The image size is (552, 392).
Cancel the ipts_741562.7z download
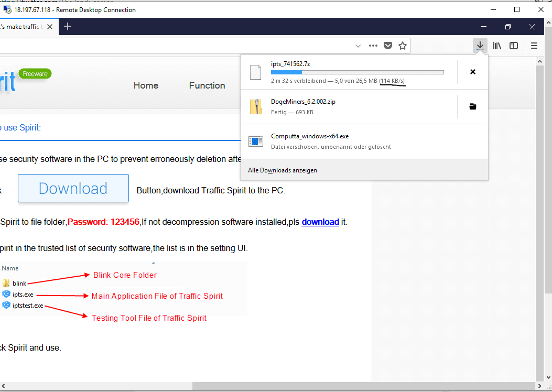473,72
